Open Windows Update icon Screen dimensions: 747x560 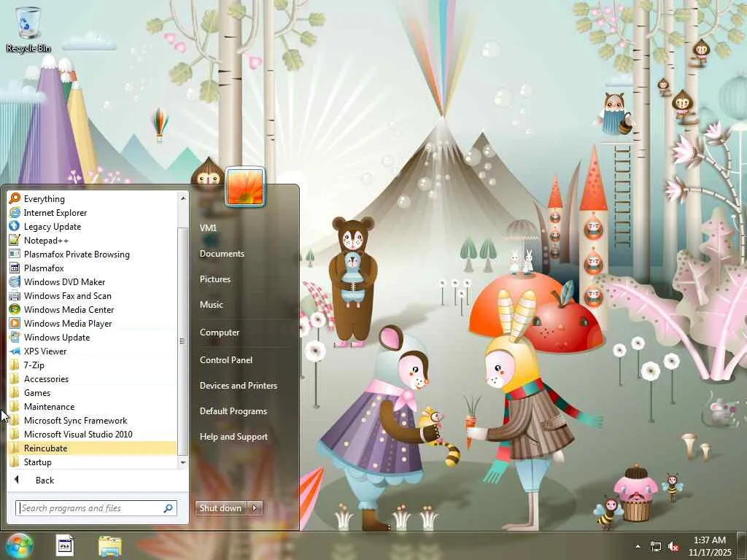tap(15, 337)
